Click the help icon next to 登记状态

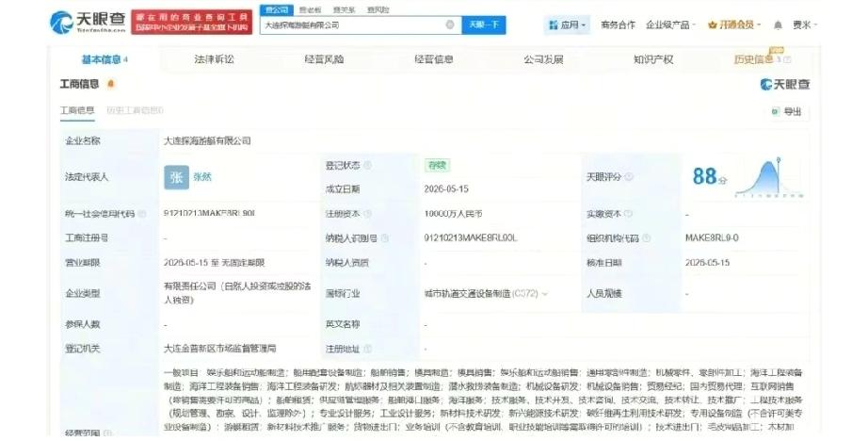coord(367,165)
